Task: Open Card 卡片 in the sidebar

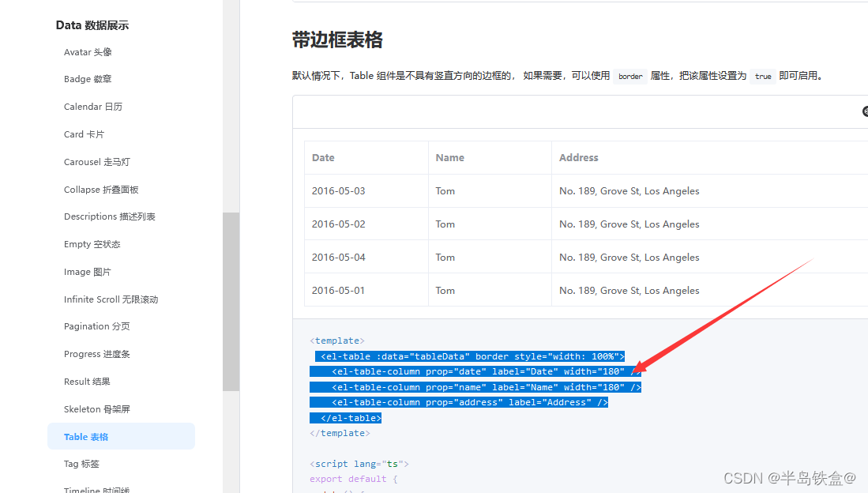Action: pos(84,134)
